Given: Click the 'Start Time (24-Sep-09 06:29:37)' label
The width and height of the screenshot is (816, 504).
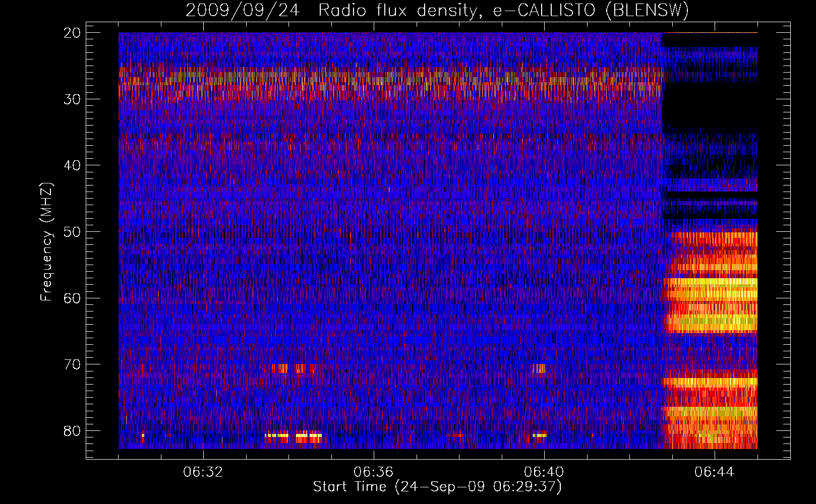Looking at the screenshot, I should point(437,487).
